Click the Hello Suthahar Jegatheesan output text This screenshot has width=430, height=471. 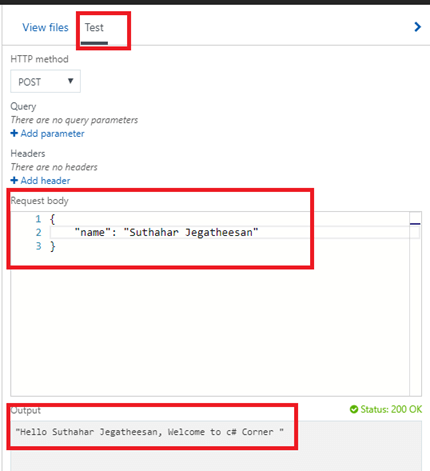point(150,432)
